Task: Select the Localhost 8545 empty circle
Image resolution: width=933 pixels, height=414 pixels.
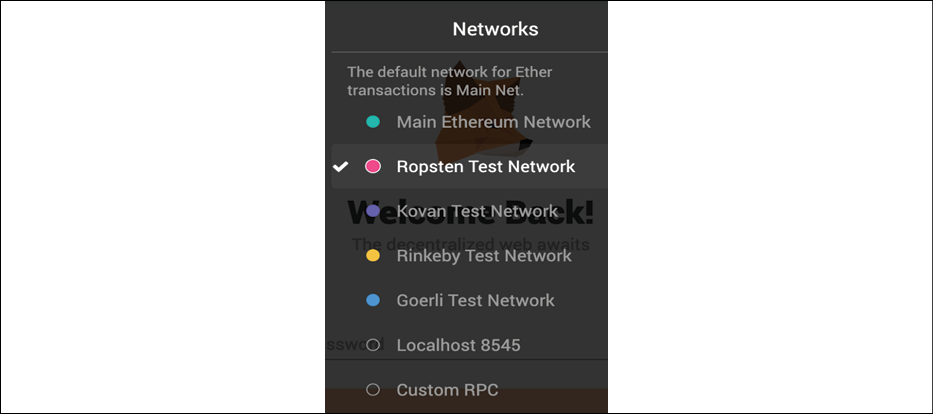Action: click(x=372, y=345)
